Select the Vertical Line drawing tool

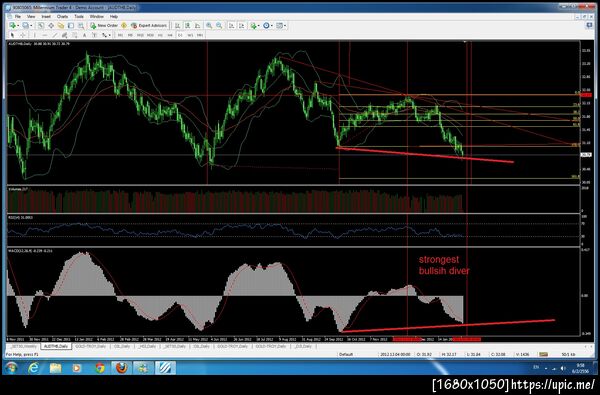pos(34,35)
